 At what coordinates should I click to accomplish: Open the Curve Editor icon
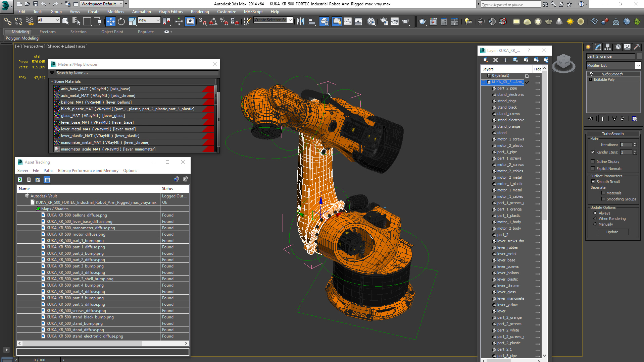point(348,21)
